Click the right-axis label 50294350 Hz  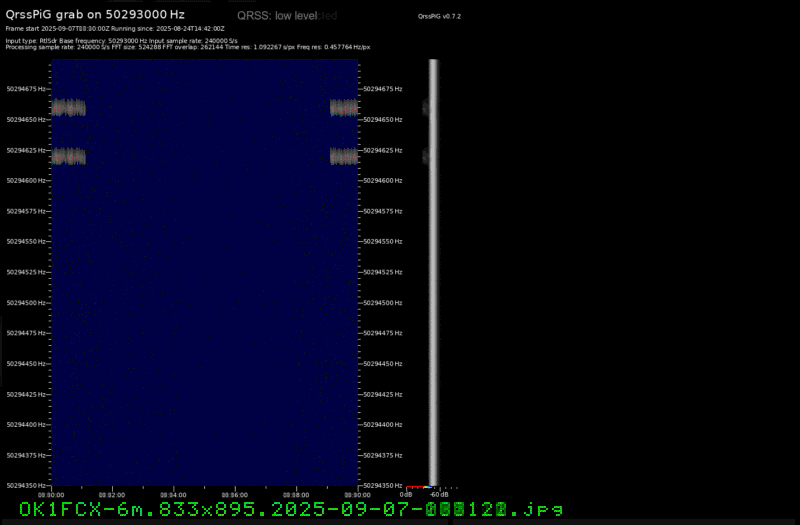(383, 486)
